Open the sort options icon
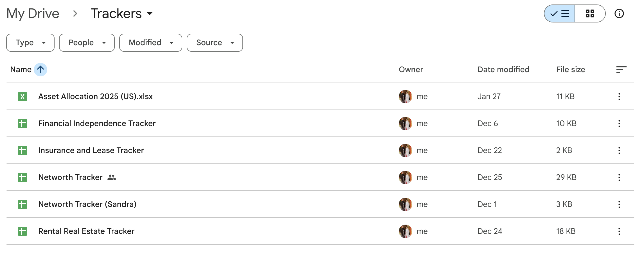Screen dimensions: 644x260 click(621, 70)
